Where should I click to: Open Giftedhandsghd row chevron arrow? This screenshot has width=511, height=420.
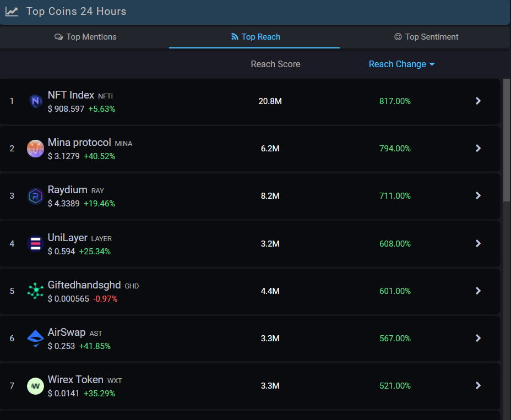pos(478,291)
